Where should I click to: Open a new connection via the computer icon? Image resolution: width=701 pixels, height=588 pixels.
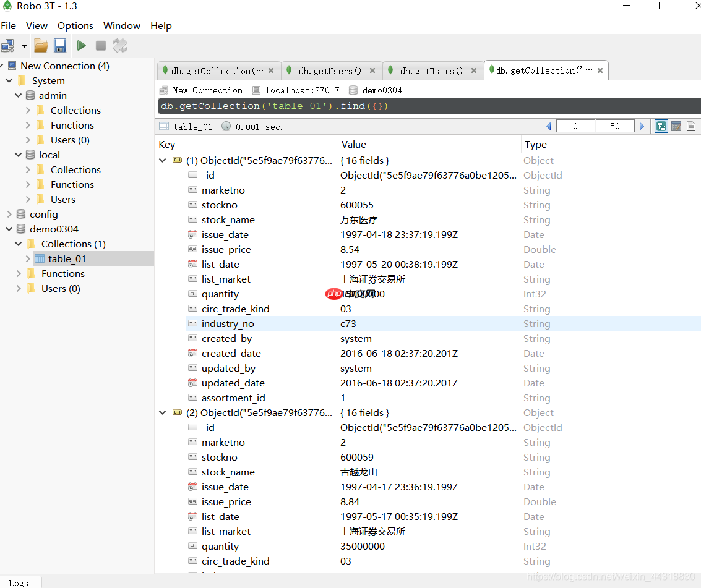click(9, 45)
